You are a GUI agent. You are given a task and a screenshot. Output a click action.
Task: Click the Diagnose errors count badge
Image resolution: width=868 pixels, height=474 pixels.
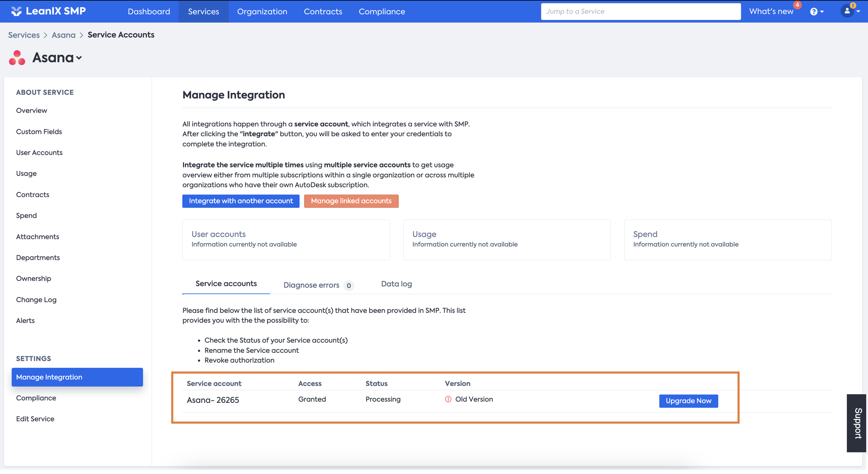[348, 286]
